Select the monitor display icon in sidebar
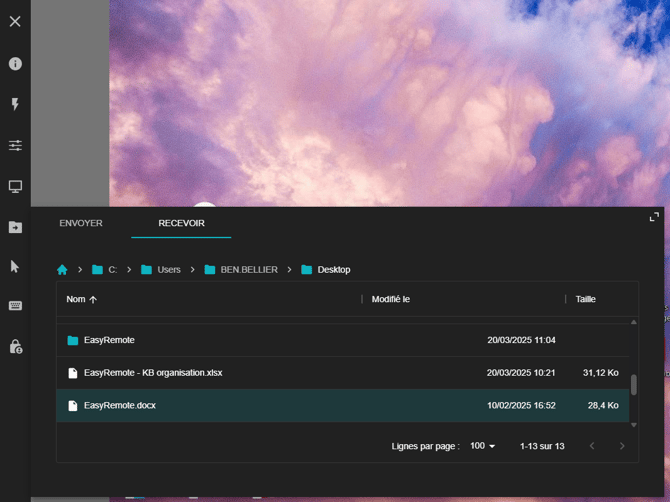This screenshot has height=502, width=670. click(x=15, y=186)
